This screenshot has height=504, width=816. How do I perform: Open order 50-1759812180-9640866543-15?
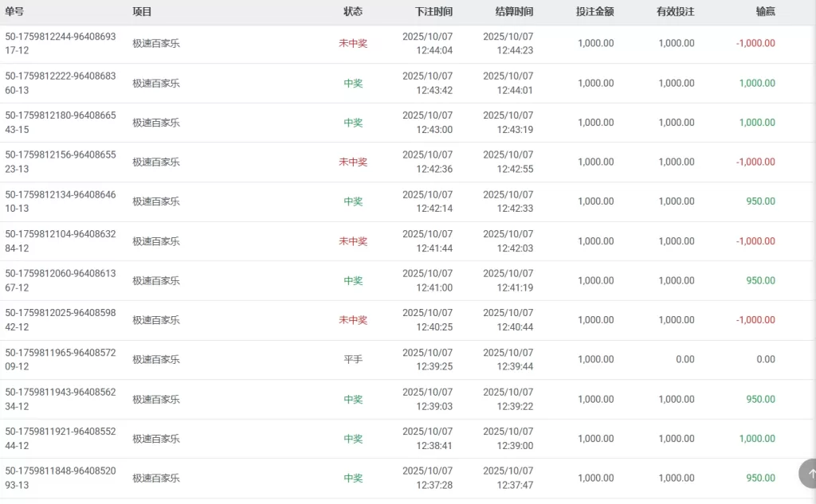click(x=60, y=123)
